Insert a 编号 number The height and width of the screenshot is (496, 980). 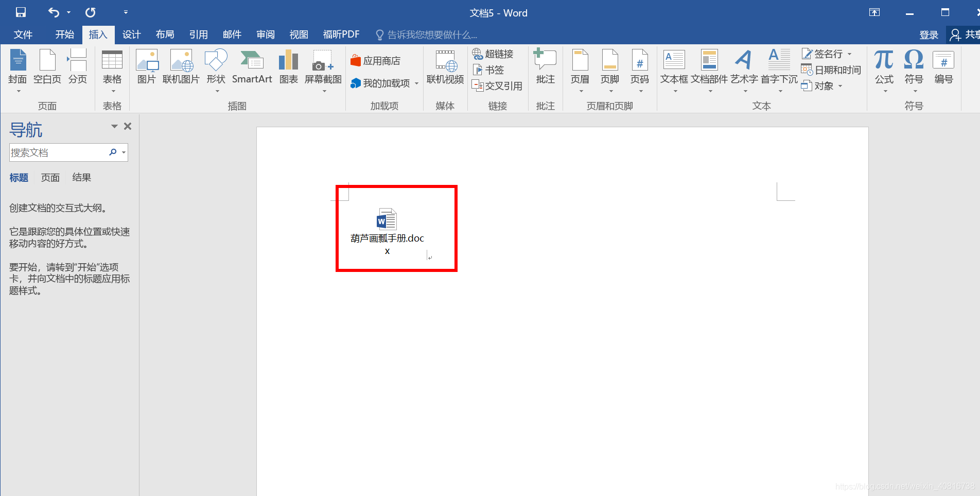pos(944,67)
